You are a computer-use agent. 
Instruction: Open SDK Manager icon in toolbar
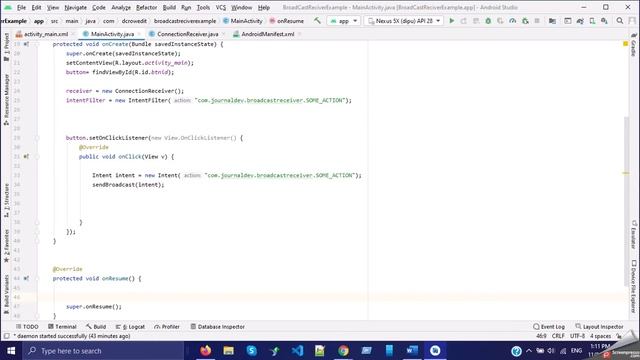pos(604,20)
